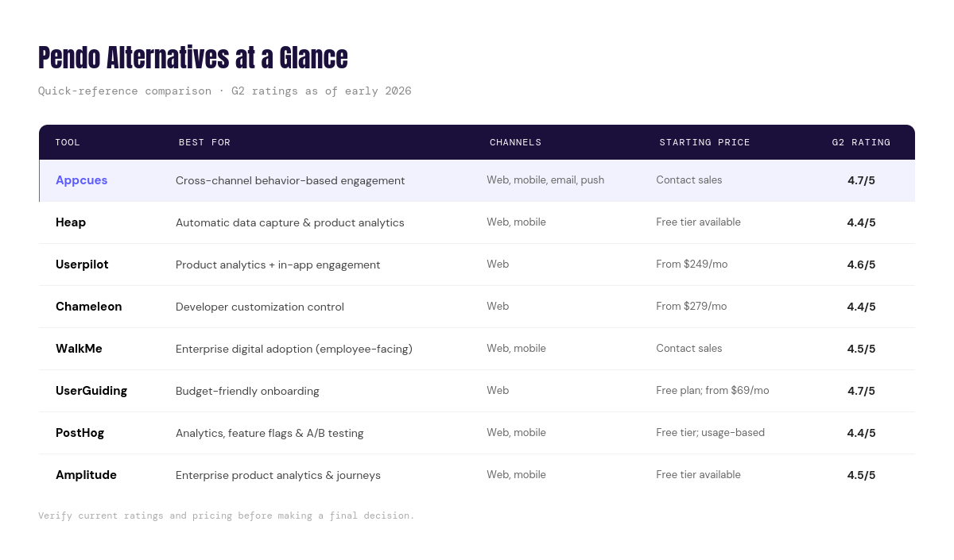Click 'Free plan; from $69/mo' price cell
Screen dimensions: 954x560
(712, 391)
